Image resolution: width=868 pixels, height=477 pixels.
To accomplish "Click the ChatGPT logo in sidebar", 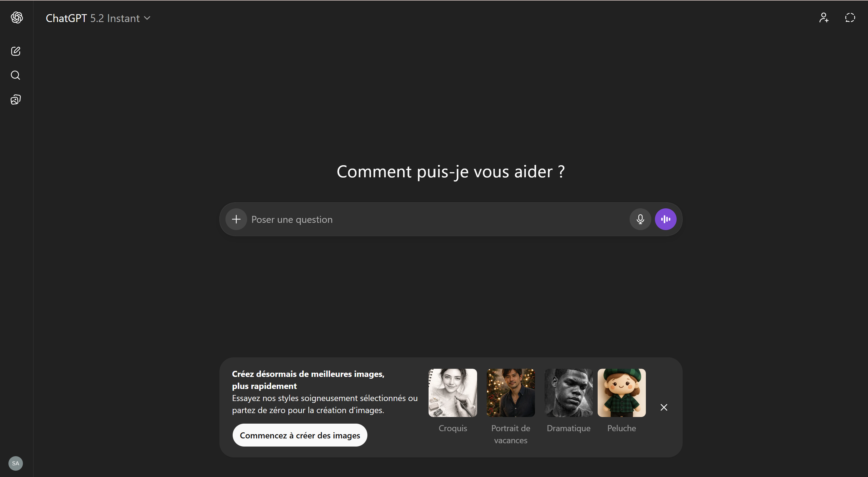I will (17, 17).
